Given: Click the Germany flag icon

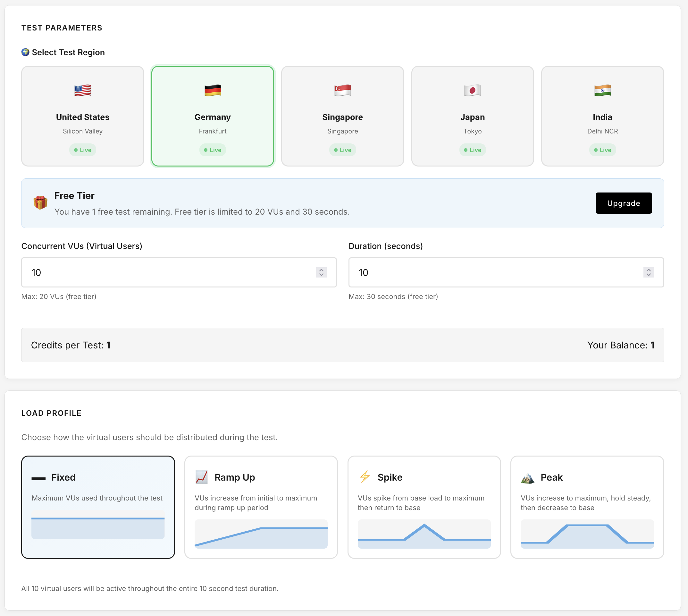Looking at the screenshot, I should tap(212, 90).
